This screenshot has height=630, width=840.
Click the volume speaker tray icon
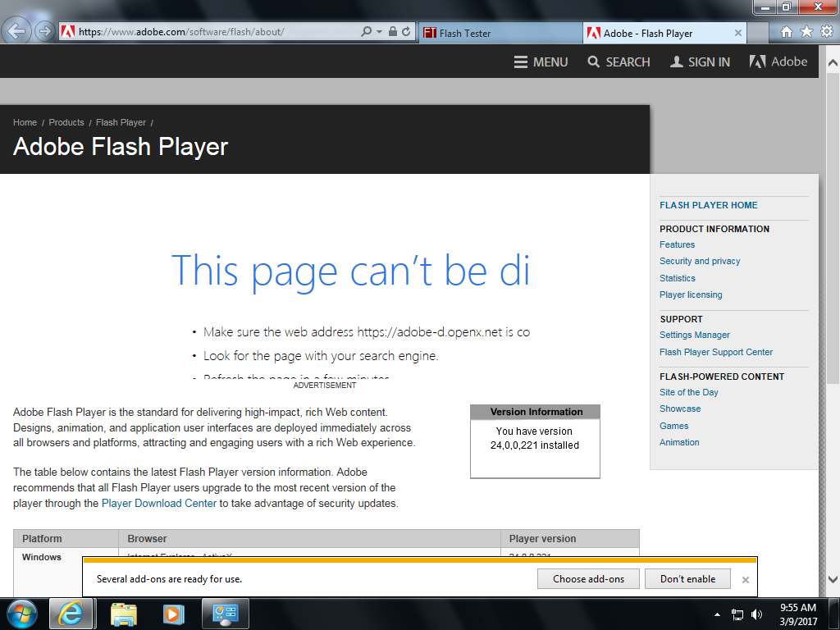pyautogui.click(x=756, y=614)
